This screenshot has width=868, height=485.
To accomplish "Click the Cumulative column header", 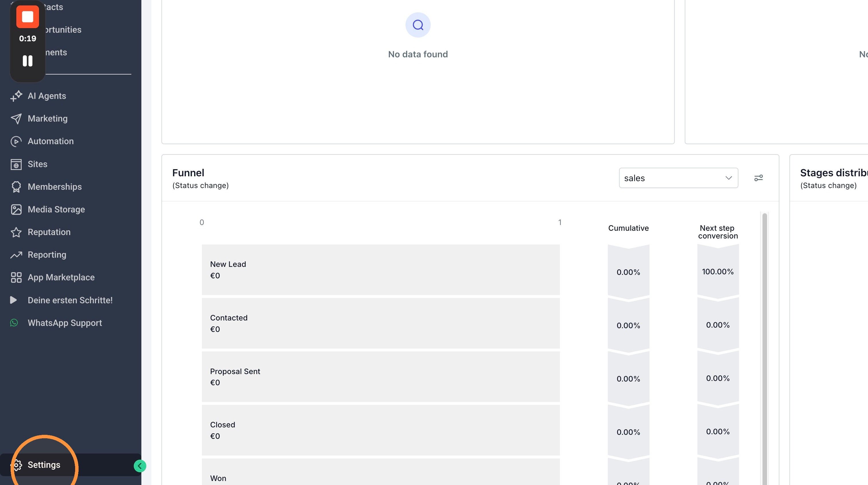I will tap(629, 228).
